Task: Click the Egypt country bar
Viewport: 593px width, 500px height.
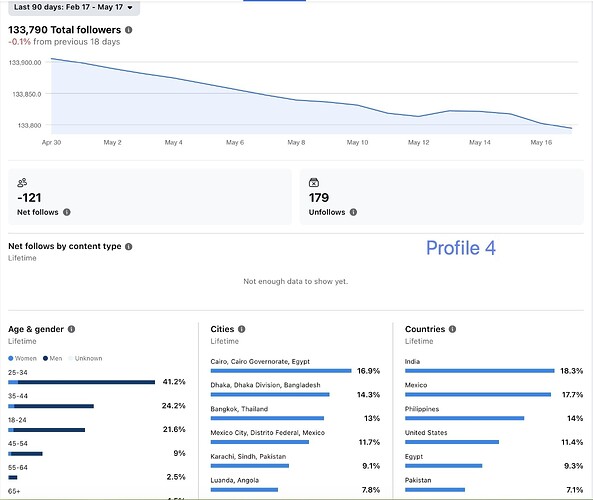Action: [x=444, y=466]
